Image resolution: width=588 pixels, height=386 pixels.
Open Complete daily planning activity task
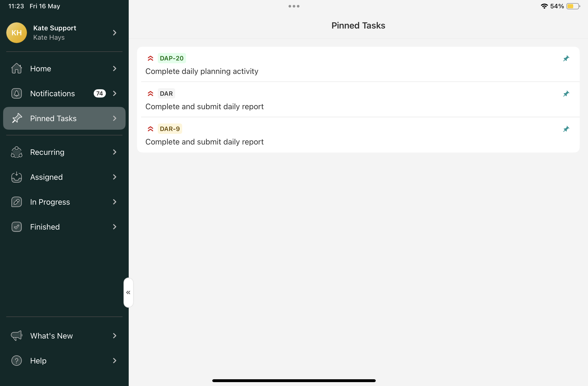pos(202,71)
